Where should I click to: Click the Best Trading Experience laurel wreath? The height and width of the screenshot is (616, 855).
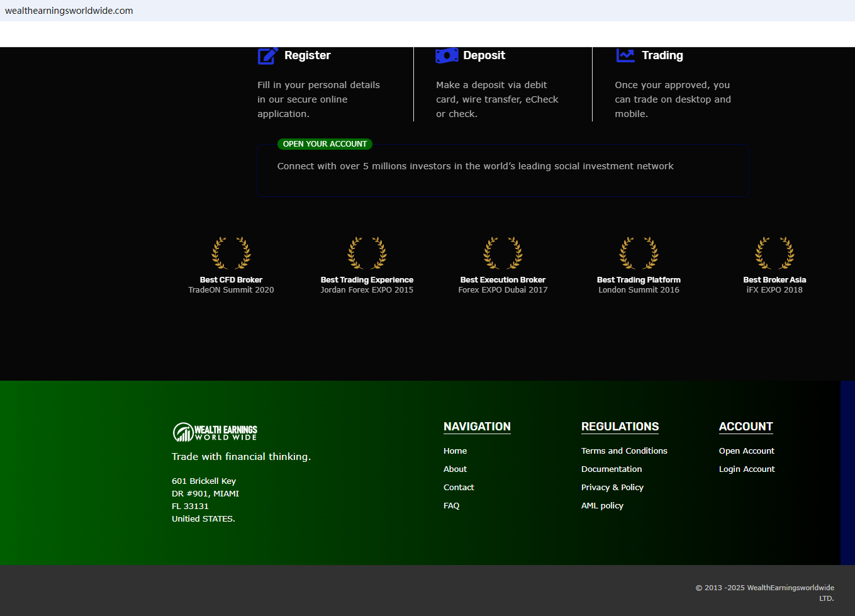(x=367, y=253)
